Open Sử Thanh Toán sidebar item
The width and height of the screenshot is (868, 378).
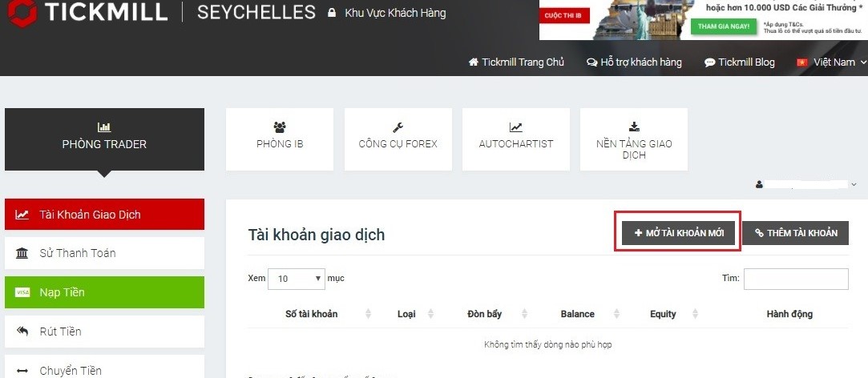coord(105,254)
